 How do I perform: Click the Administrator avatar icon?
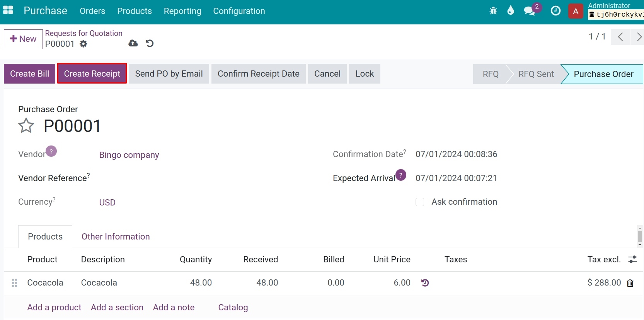click(x=576, y=11)
